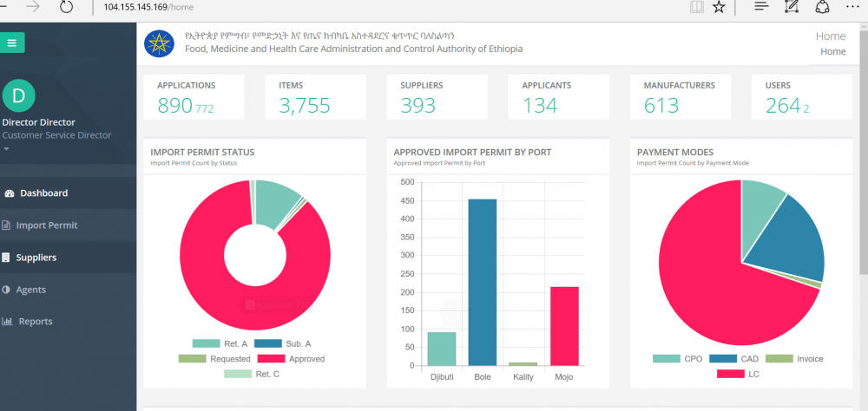Viewport: 868px width, 411px height.
Task: Select Suppliers in the sidebar menu
Action: [38, 258]
